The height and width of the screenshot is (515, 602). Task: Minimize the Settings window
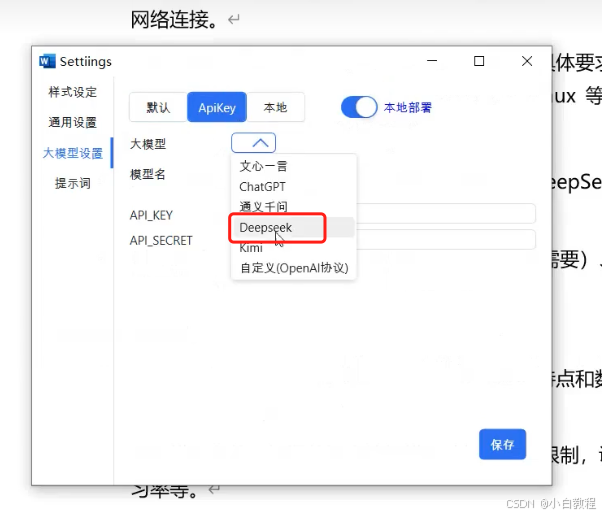[432, 61]
